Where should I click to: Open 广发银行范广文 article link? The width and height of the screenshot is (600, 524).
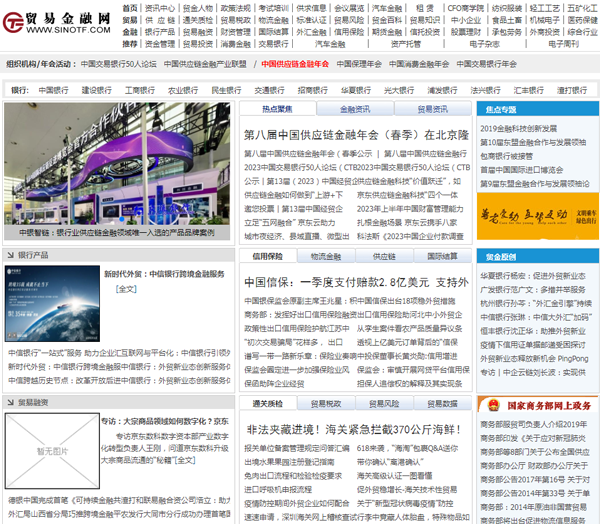point(533,290)
